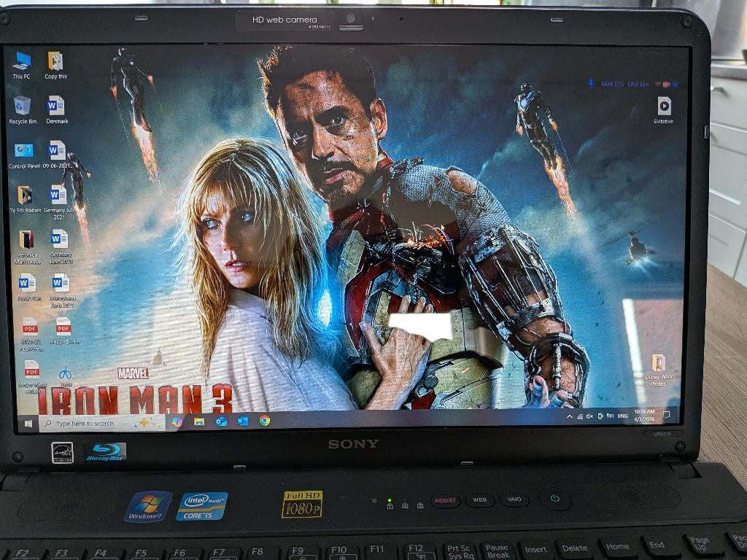Switch ENG input language indicator

[x=622, y=416]
